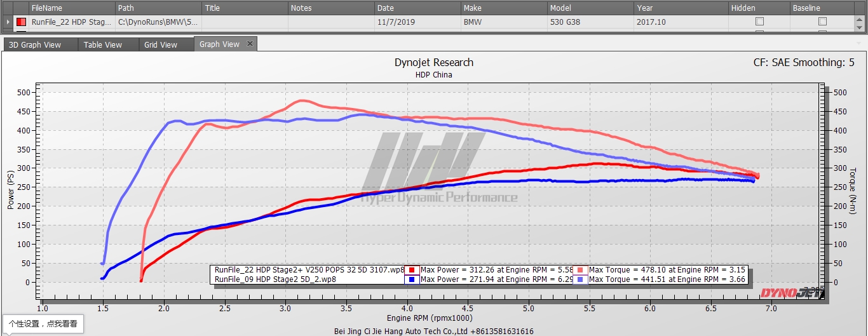Switch to the 3D Graph View tab
Screen dimensions: 868x336
click(x=35, y=44)
